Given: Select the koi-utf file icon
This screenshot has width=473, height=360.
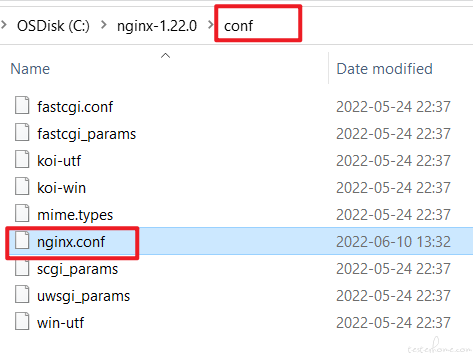Looking at the screenshot, I should [22, 159].
